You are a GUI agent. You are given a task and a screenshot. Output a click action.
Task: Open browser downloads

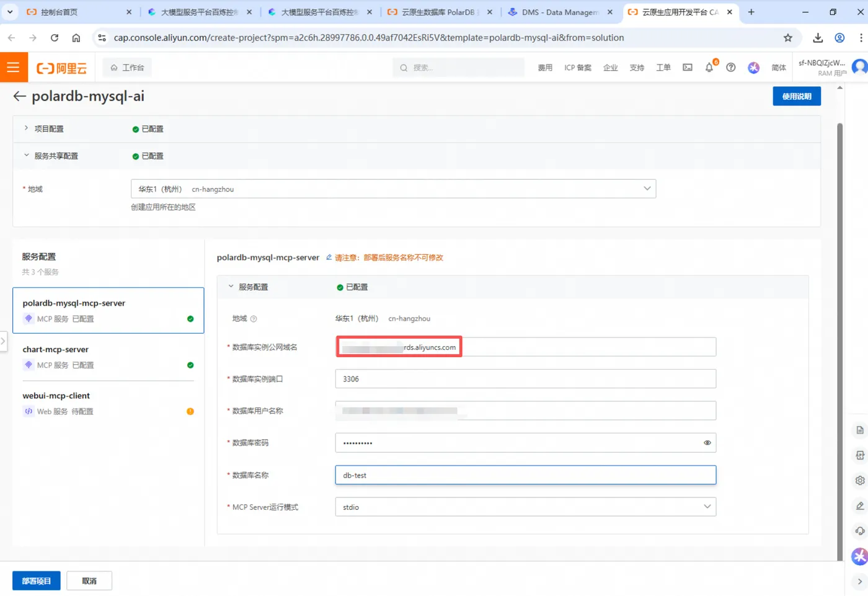coord(818,38)
